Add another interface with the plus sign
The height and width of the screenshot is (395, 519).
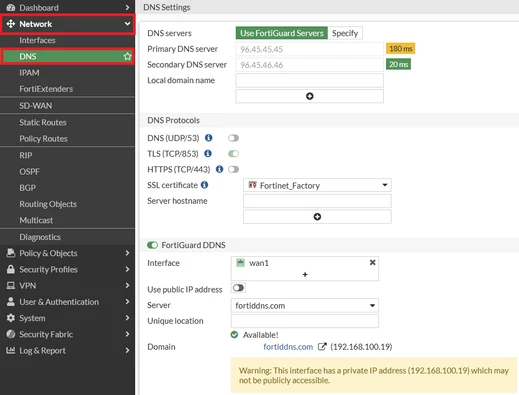point(305,274)
